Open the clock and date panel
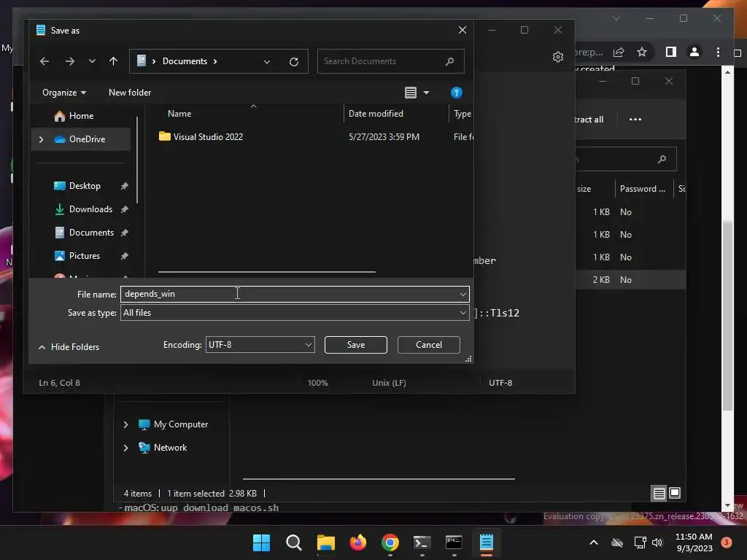 coord(694,542)
